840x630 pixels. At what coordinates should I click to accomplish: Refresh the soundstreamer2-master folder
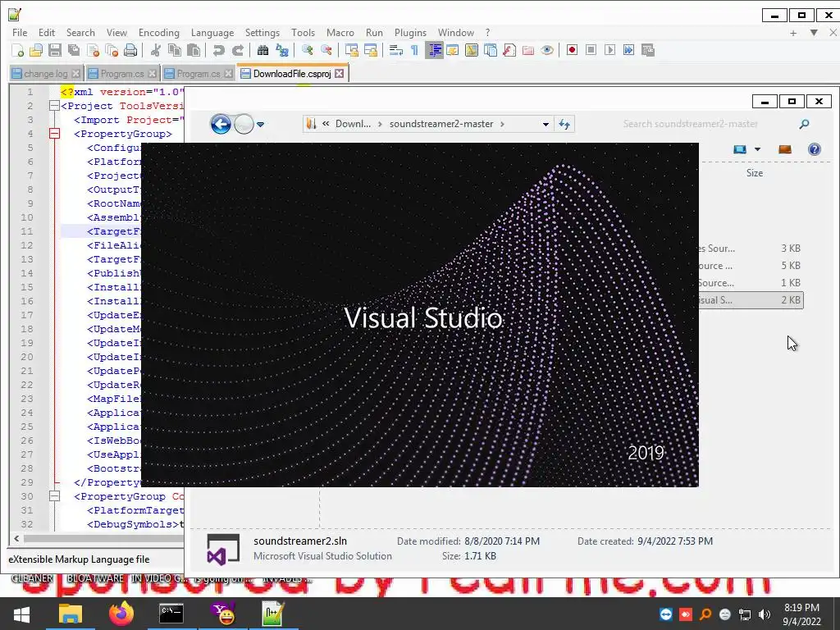click(564, 125)
